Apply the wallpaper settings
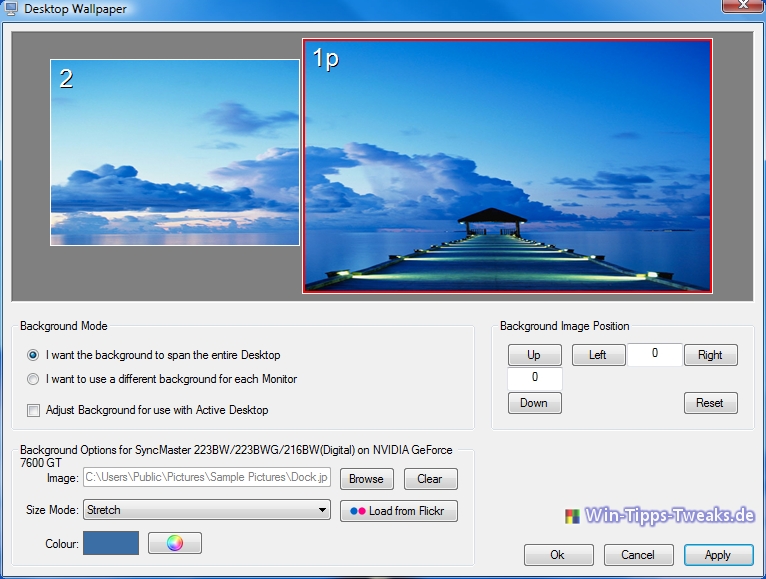The height and width of the screenshot is (579, 766). pos(719,555)
